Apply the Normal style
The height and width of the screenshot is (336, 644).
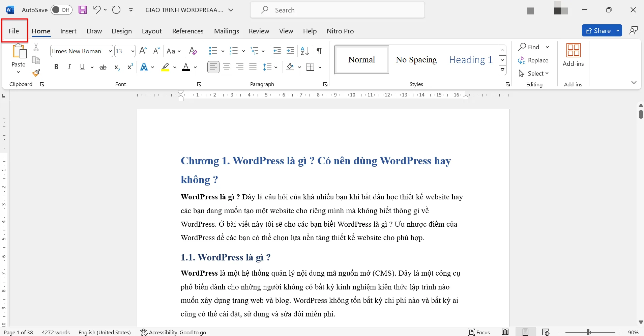[362, 60]
